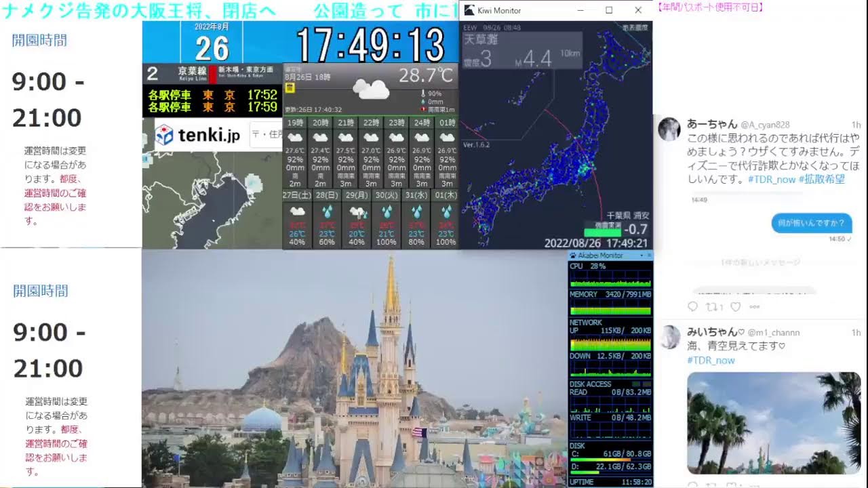Image resolution: width=868 pixels, height=488 pixels.
Task: Click the 年間パスポート使用不可日 notice
Action: coord(710,7)
